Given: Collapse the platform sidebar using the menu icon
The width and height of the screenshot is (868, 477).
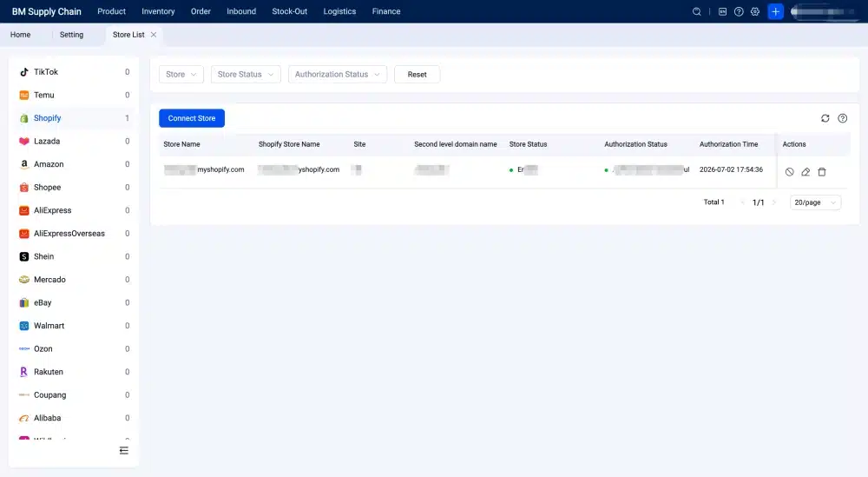Looking at the screenshot, I should (x=124, y=450).
